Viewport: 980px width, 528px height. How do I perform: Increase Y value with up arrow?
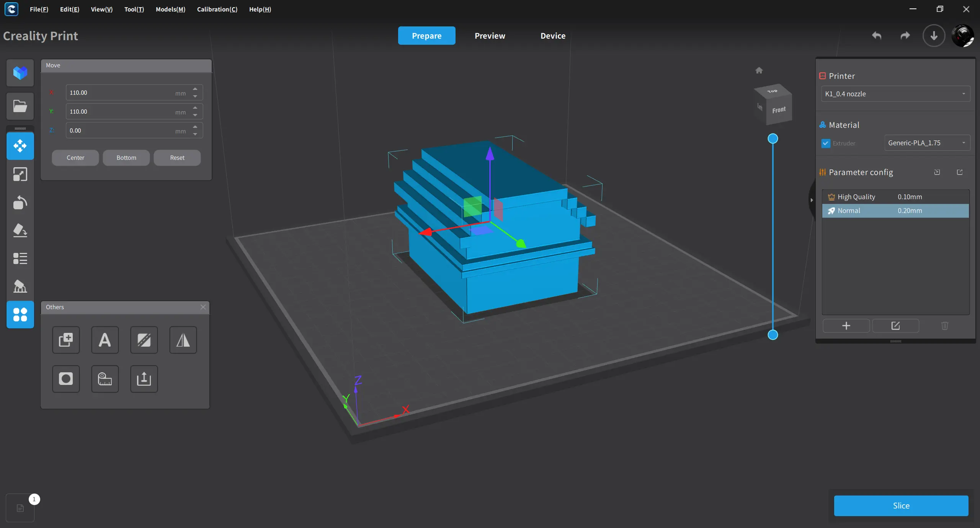tap(195, 108)
